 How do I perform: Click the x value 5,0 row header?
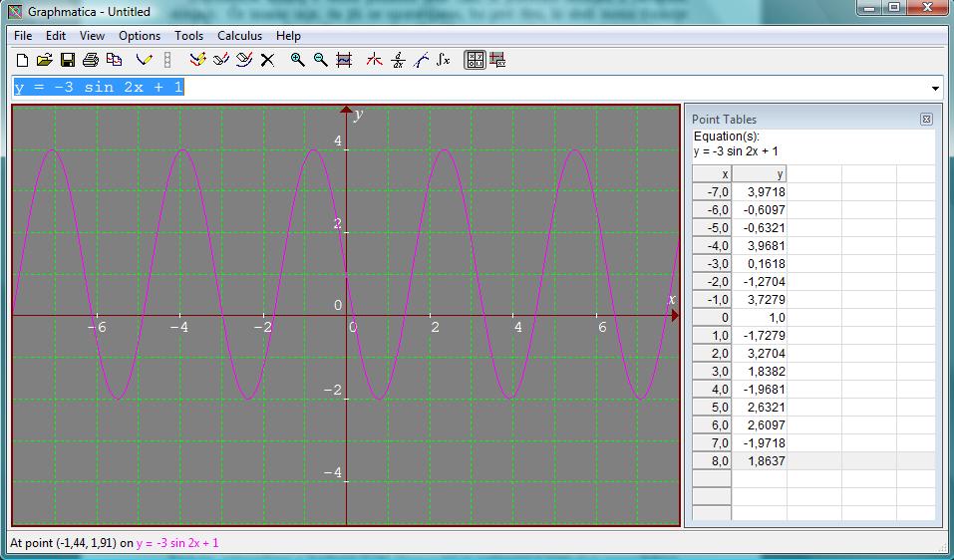[711, 408]
